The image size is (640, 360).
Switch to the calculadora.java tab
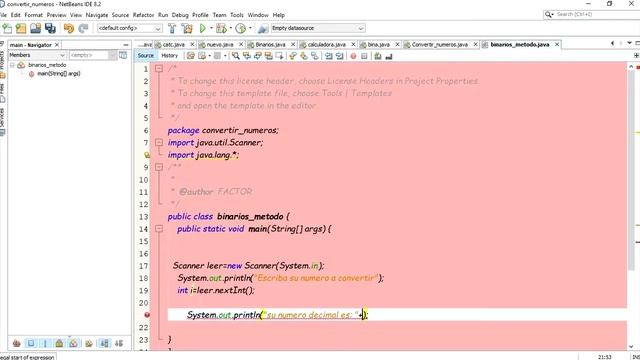click(x=327, y=44)
